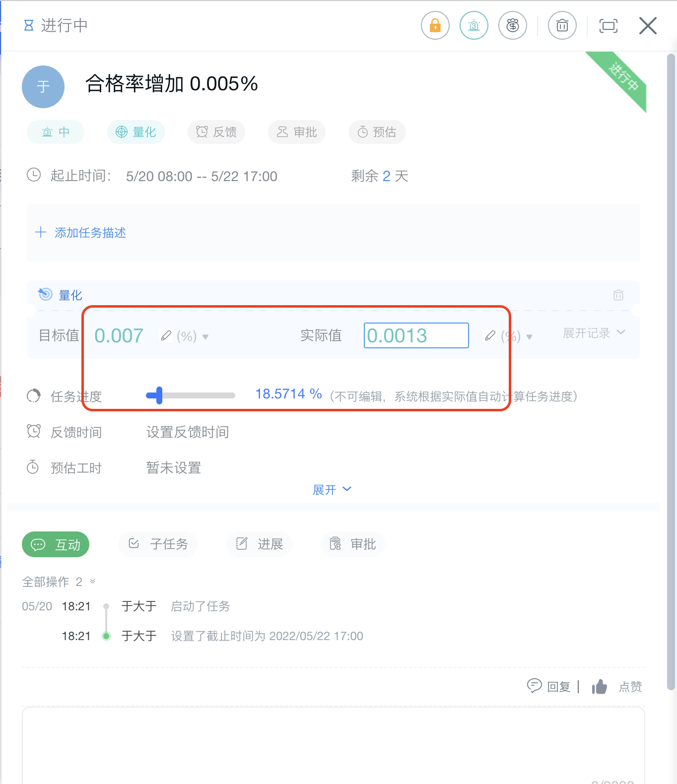The height and width of the screenshot is (784, 677).
Task: Edit actual value with pencil icon
Action: (x=490, y=336)
